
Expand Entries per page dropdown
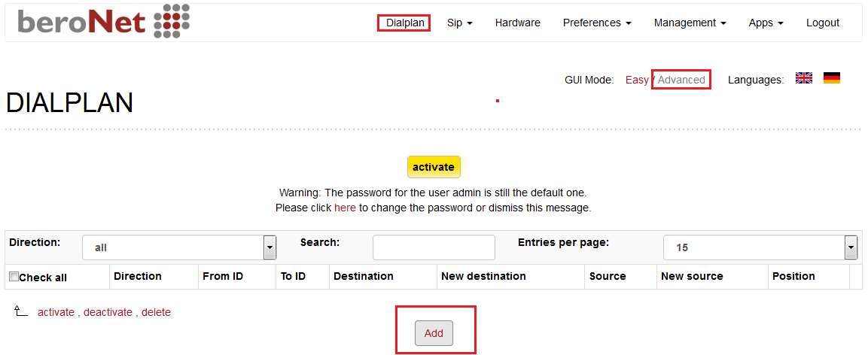coord(760,247)
